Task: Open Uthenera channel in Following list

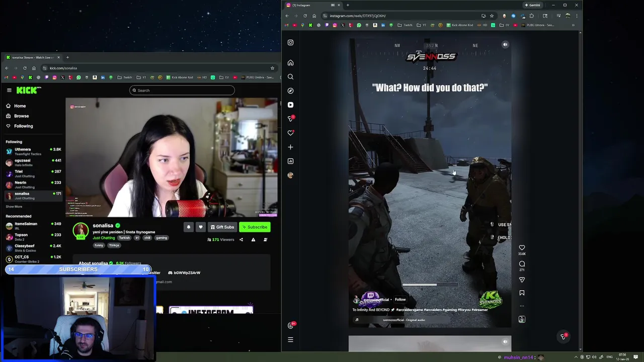Action: pyautogui.click(x=33, y=151)
